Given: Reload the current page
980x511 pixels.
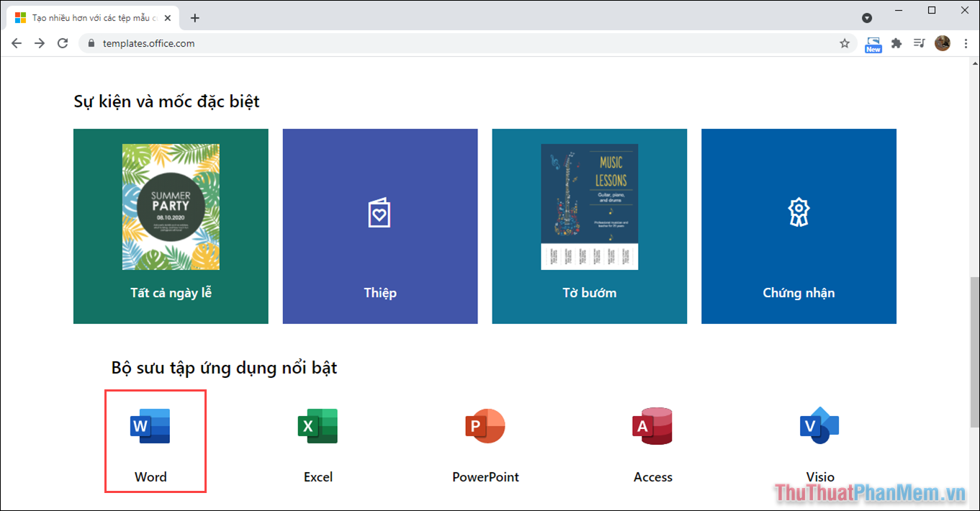Looking at the screenshot, I should pos(63,43).
